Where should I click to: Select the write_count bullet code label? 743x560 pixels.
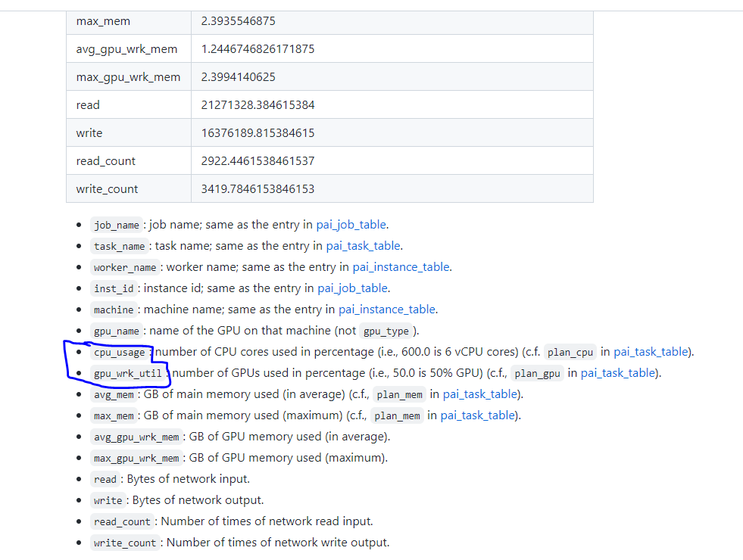click(124, 542)
